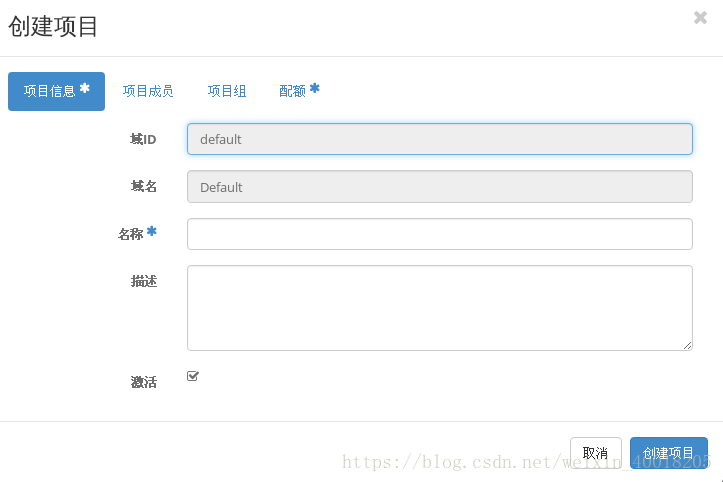Click the blue 创建项目 button
This screenshot has width=723, height=482.
(669, 453)
